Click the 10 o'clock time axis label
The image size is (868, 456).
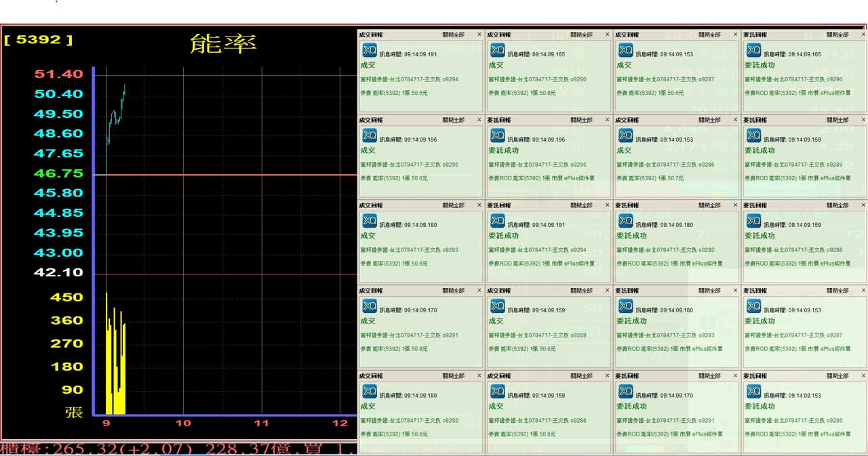pyautogui.click(x=183, y=423)
